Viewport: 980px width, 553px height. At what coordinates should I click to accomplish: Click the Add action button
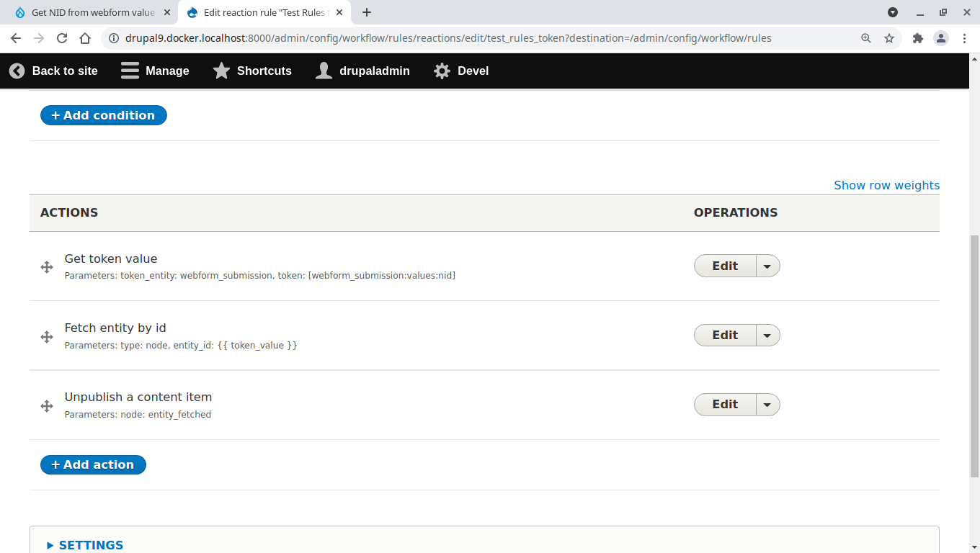click(93, 464)
